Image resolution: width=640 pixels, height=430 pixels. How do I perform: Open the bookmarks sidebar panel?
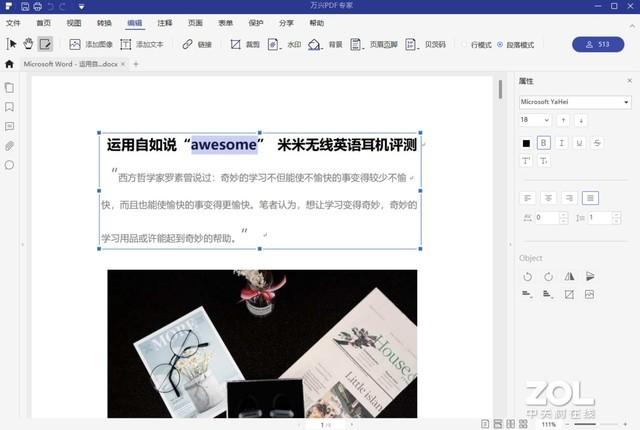9,107
